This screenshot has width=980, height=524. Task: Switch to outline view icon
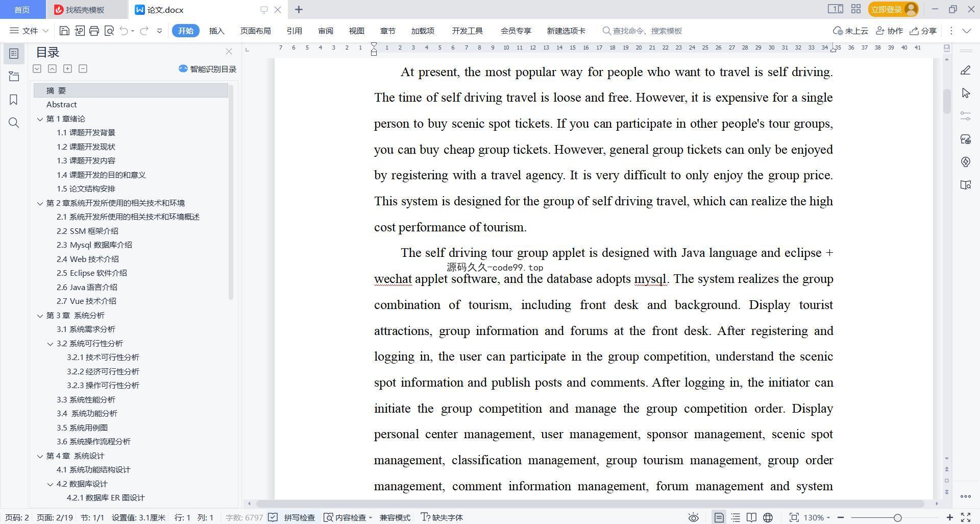[x=736, y=517]
